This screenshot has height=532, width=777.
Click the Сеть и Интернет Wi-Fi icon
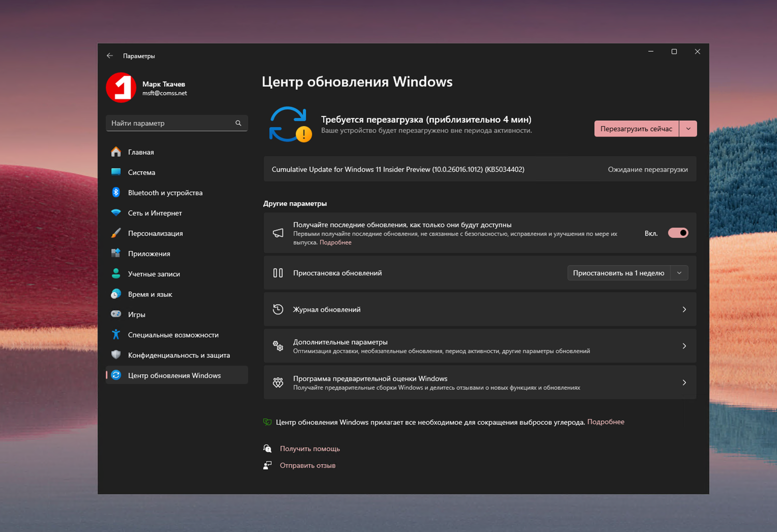[116, 213]
